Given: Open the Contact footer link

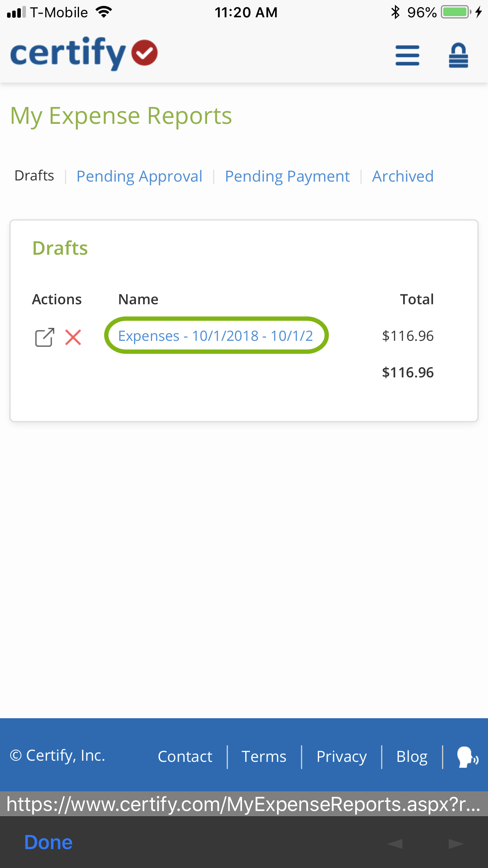Looking at the screenshot, I should [x=185, y=756].
